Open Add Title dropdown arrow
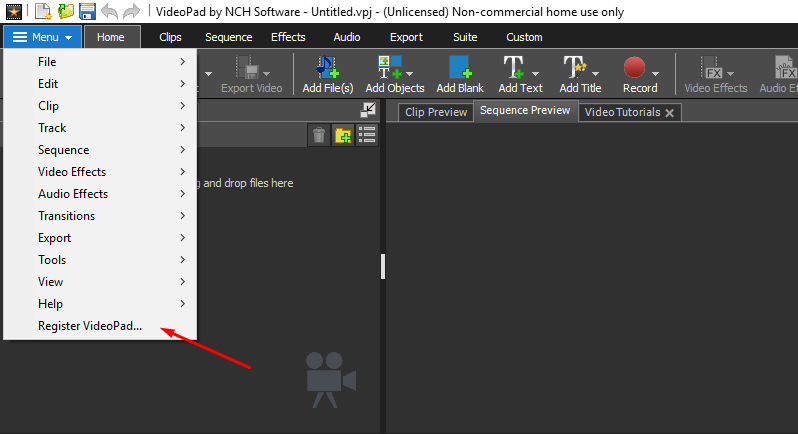The image size is (798, 434). coord(595,74)
